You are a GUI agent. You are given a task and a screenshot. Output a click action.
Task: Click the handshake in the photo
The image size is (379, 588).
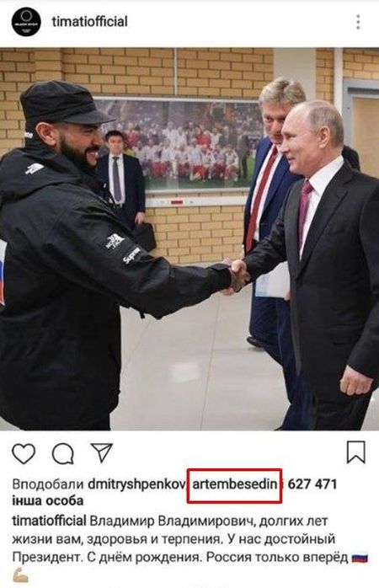click(x=235, y=276)
